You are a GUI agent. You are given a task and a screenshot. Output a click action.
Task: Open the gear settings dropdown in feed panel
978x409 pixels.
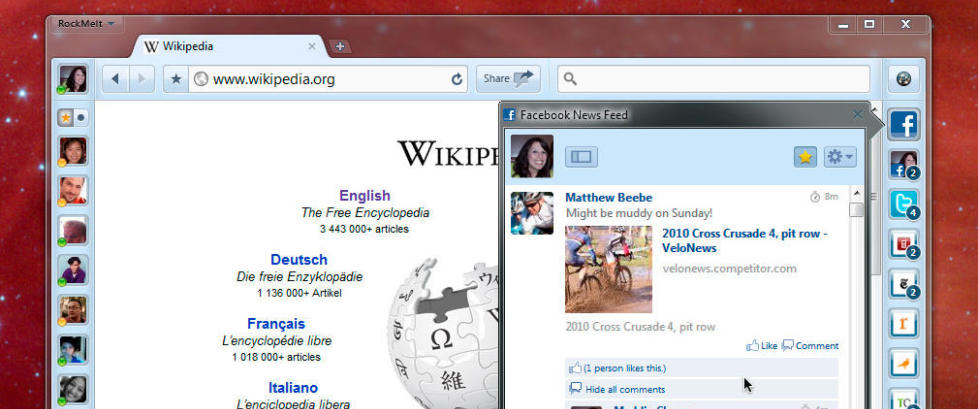click(840, 157)
